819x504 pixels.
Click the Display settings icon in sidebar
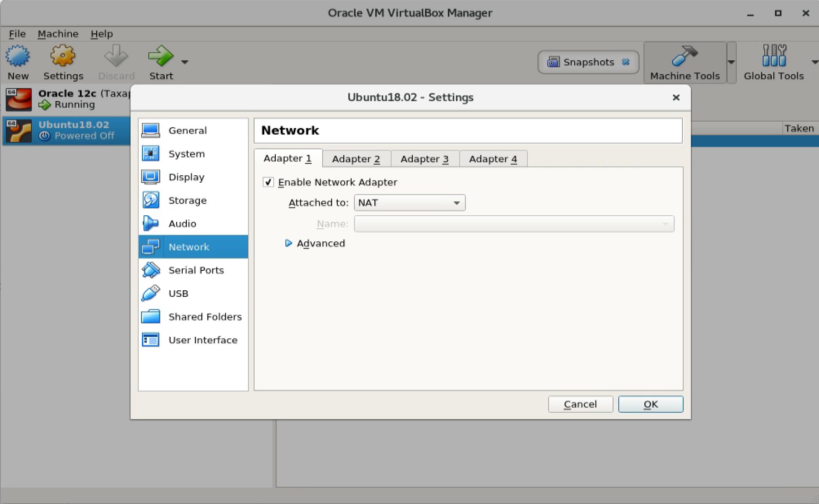coord(151,177)
